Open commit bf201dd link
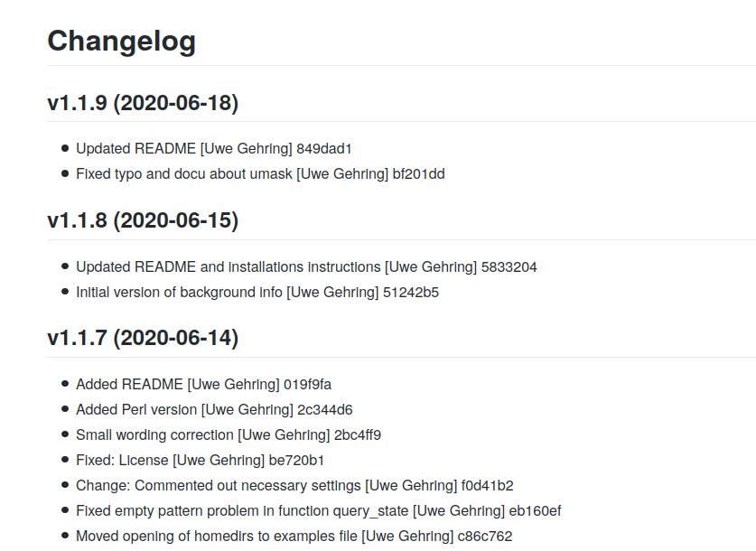Image resolution: width=756 pixels, height=551 pixels. 418,173
